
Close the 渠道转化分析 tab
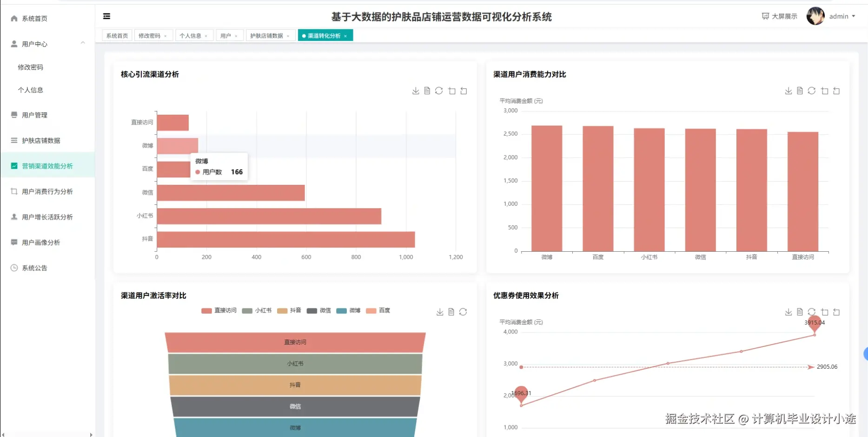[345, 36]
